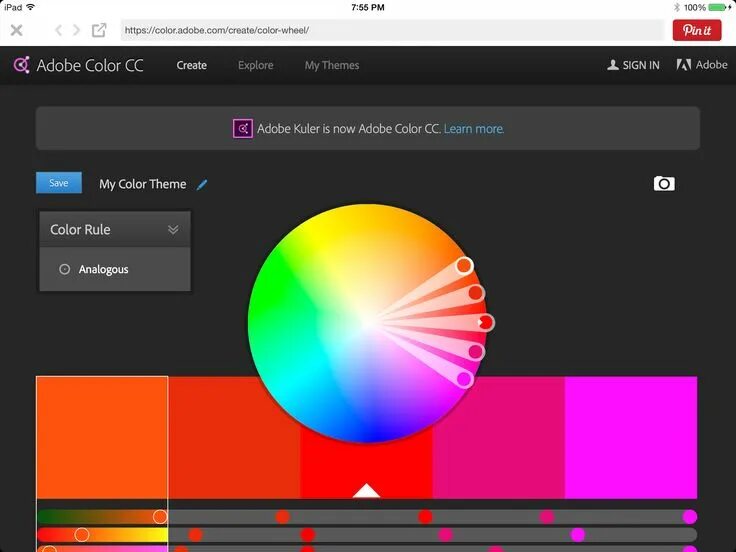Select the pink color swatch
The width and height of the screenshot is (736, 552).
click(498, 437)
